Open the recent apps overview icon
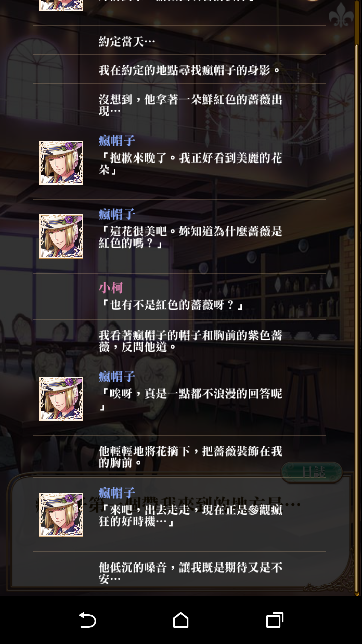 pyautogui.click(x=275, y=620)
